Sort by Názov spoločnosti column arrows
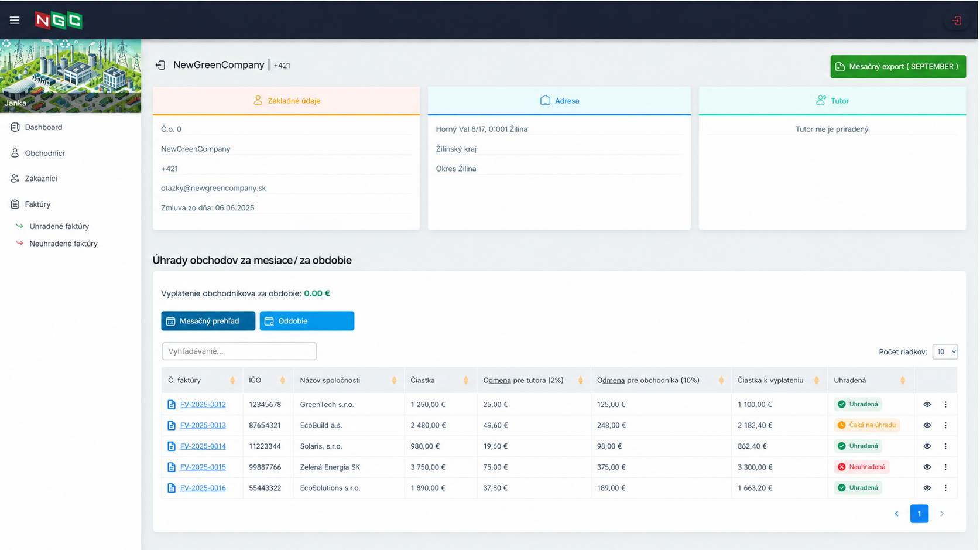The height and width of the screenshot is (550, 980). click(394, 381)
